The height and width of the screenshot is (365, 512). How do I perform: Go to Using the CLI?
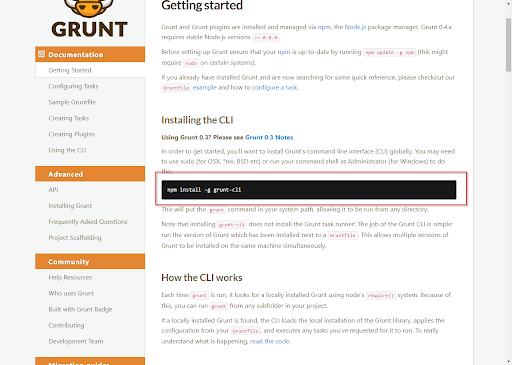67,150
